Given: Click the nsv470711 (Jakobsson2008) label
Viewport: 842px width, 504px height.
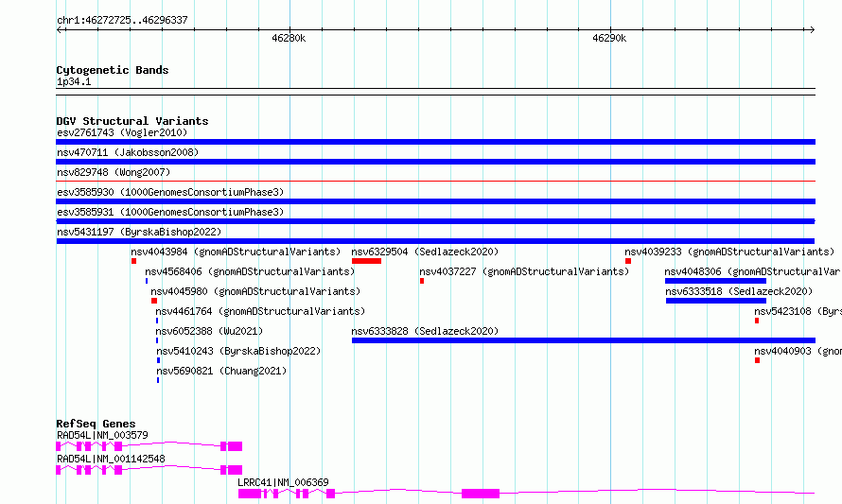Looking at the screenshot, I should coord(128,152).
